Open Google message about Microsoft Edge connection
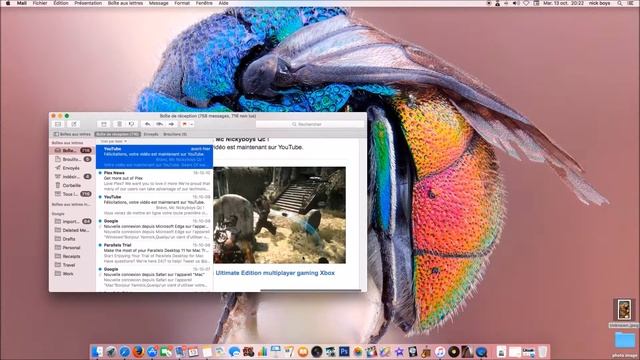 point(154,229)
